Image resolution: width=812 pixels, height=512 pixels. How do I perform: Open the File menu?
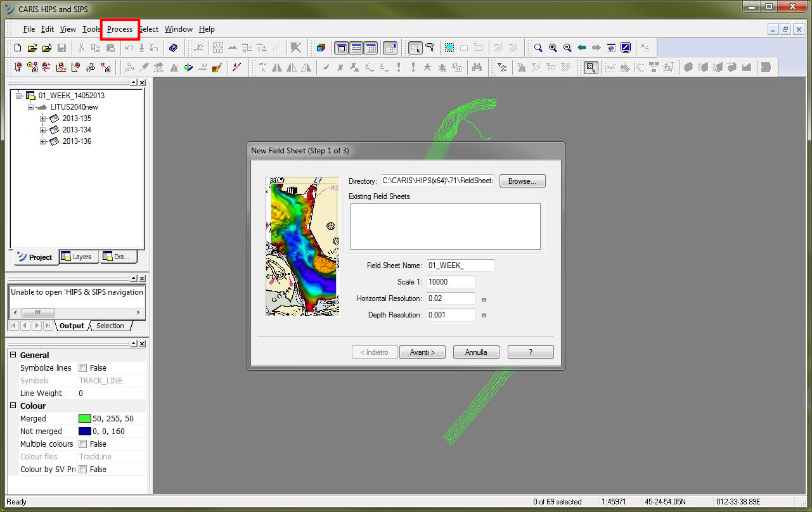pyautogui.click(x=29, y=29)
